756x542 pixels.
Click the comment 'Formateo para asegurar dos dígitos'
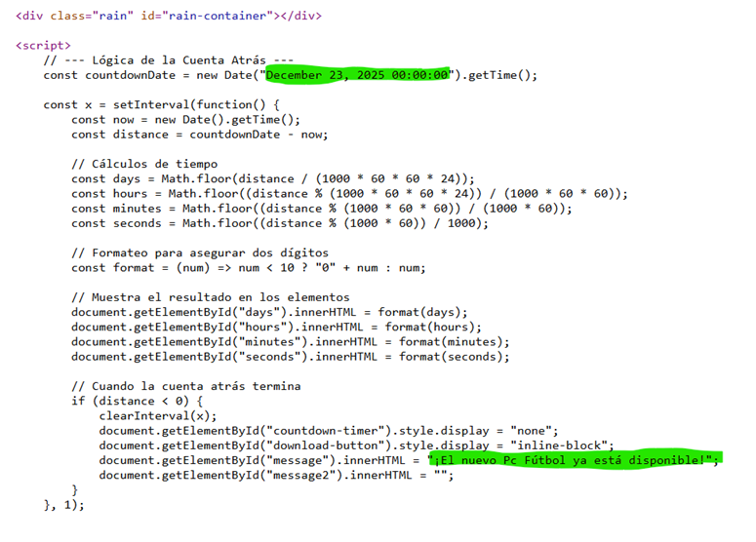[210, 252]
